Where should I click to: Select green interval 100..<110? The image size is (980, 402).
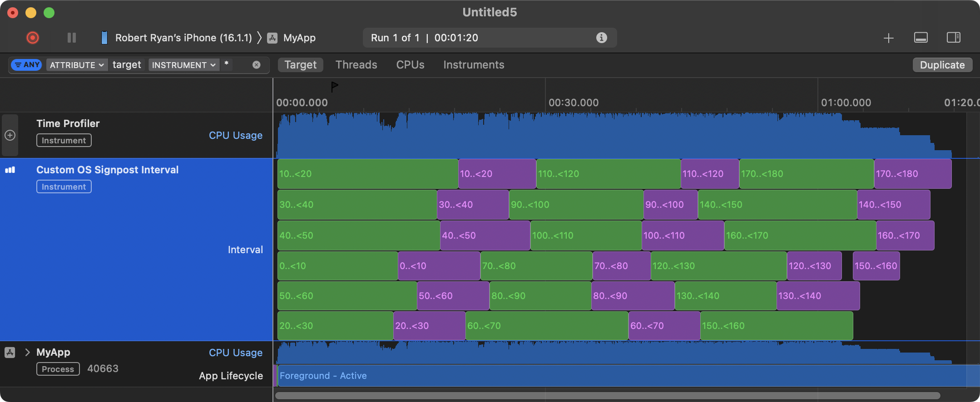[586, 235]
